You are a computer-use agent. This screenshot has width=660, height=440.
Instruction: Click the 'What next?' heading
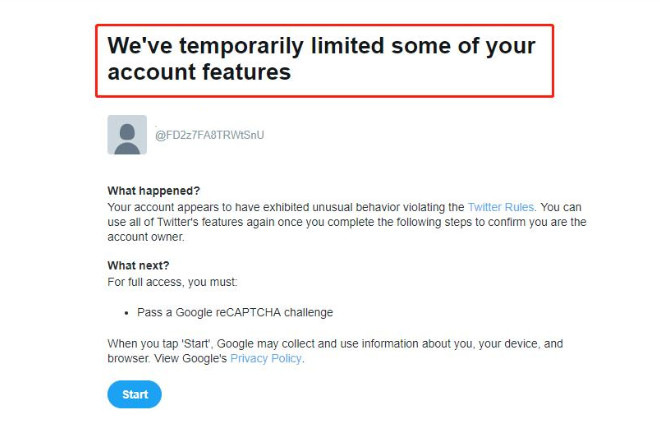pos(138,266)
